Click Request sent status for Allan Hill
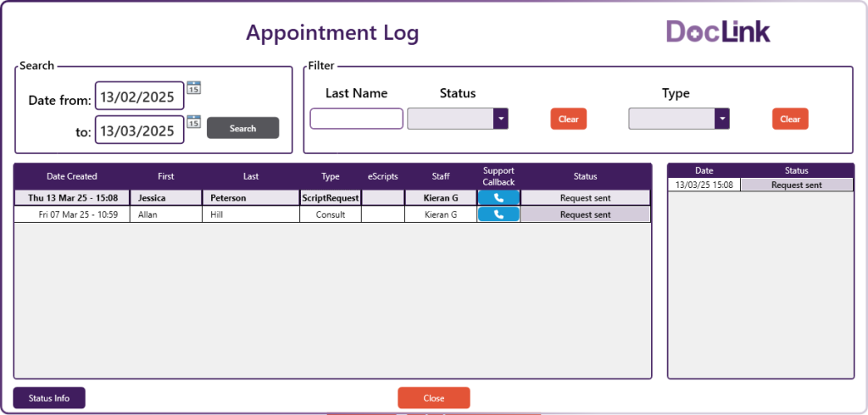868x415 pixels. (585, 214)
